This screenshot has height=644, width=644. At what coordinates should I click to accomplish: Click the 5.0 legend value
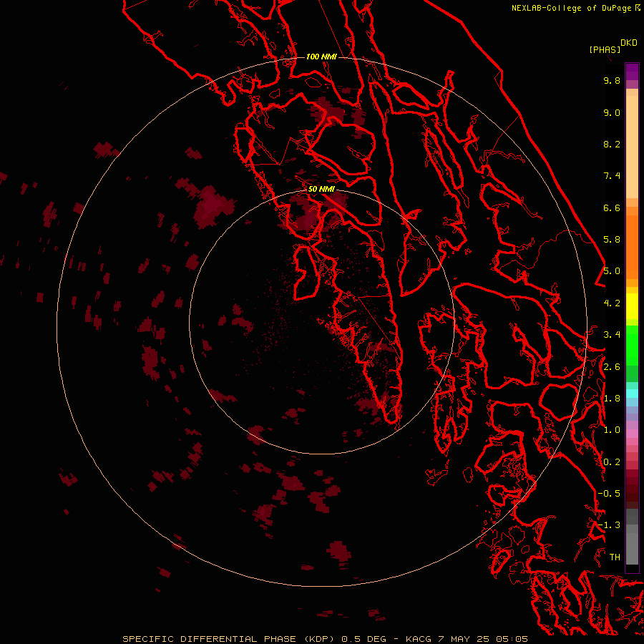612,271
